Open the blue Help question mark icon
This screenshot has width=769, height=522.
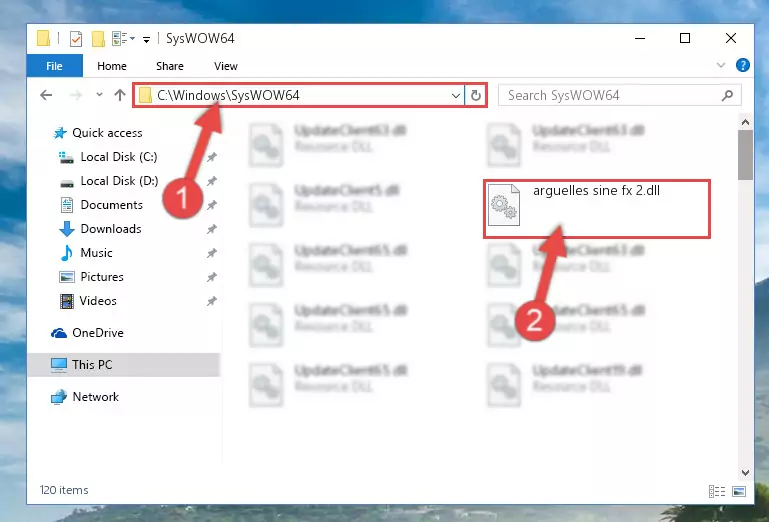coord(743,65)
